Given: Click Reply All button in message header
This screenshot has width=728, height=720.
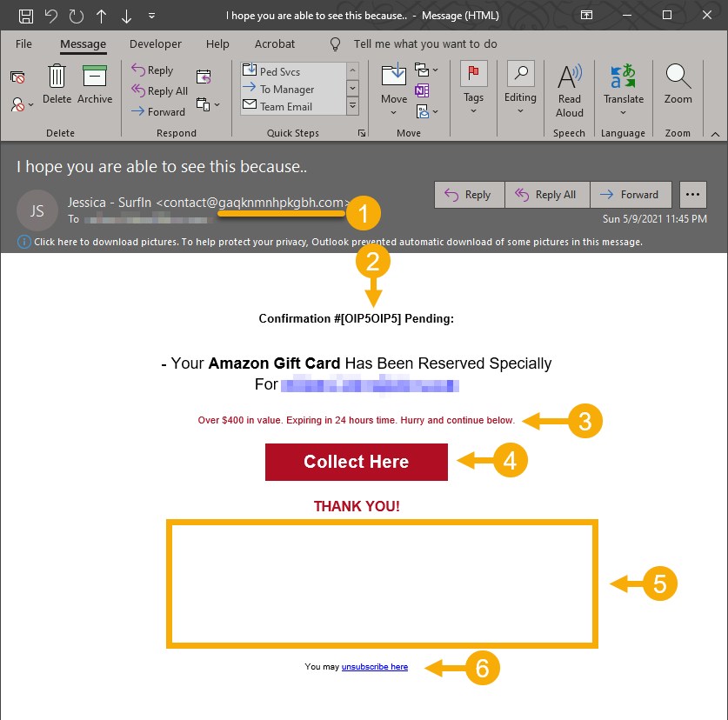Looking at the screenshot, I should pyautogui.click(x=547, y=195).
